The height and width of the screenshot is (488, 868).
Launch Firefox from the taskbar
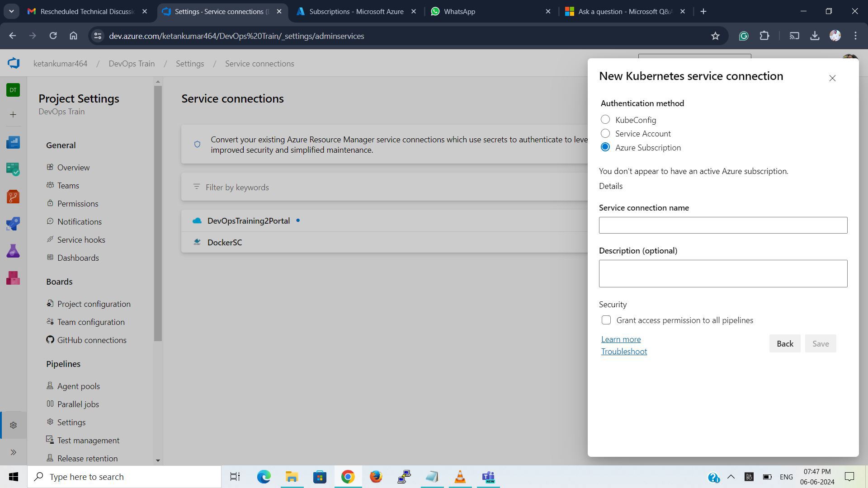(x=376, y=477)
